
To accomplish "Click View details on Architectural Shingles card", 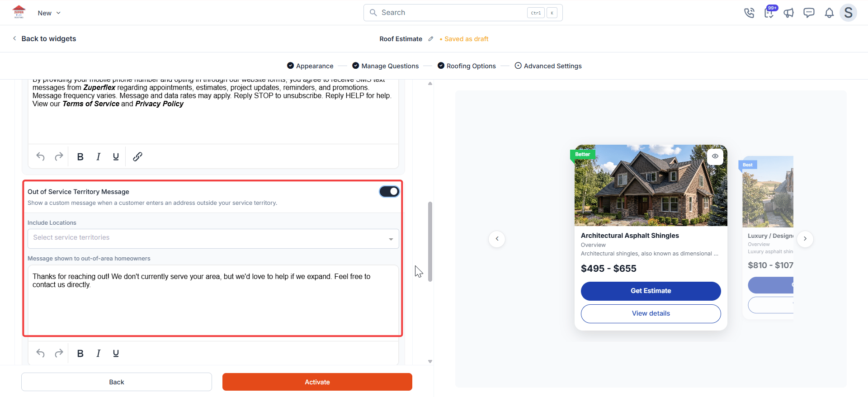I will 651,314.
